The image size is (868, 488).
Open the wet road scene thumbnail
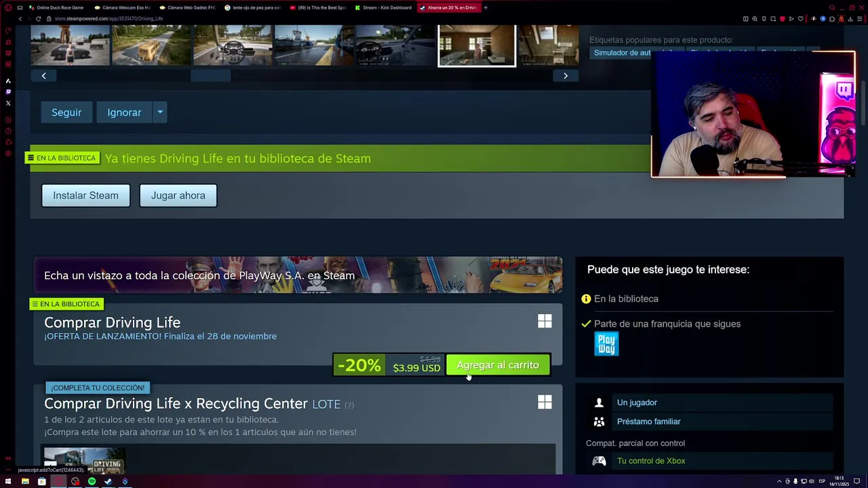coord(314,45)
